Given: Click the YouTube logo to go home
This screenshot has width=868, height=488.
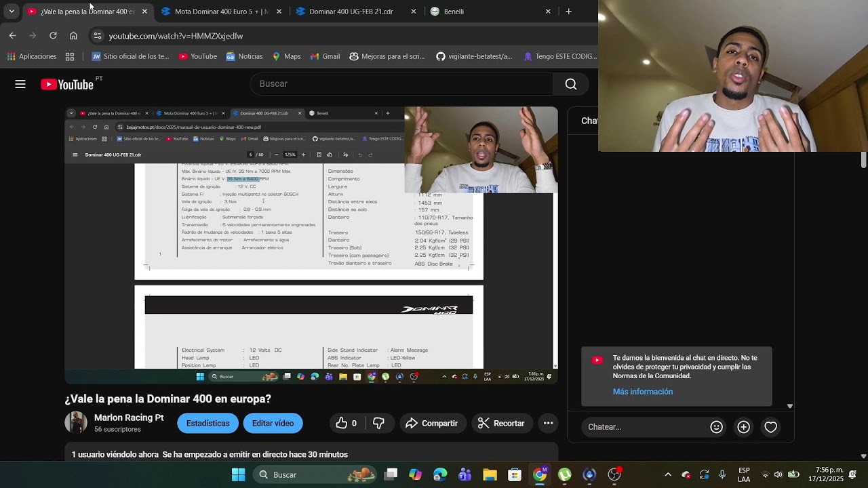Looking at the screenshot, I should pyautogui.click(x=67, y=84).
